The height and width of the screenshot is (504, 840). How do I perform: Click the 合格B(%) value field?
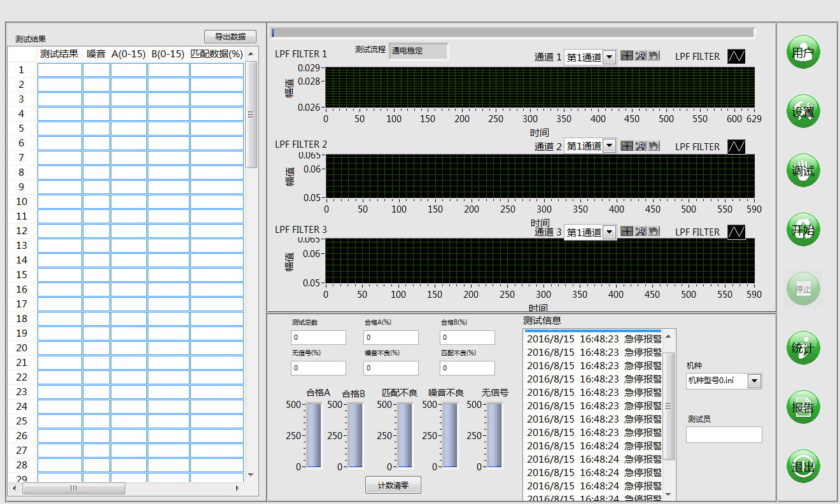(x=468, y=337)
